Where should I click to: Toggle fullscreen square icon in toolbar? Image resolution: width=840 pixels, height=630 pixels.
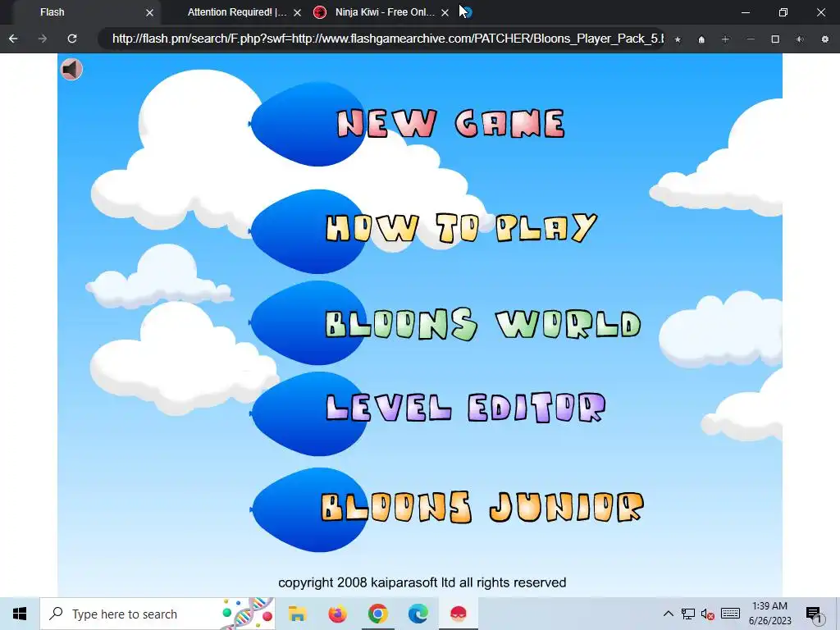tap(775, 39)
